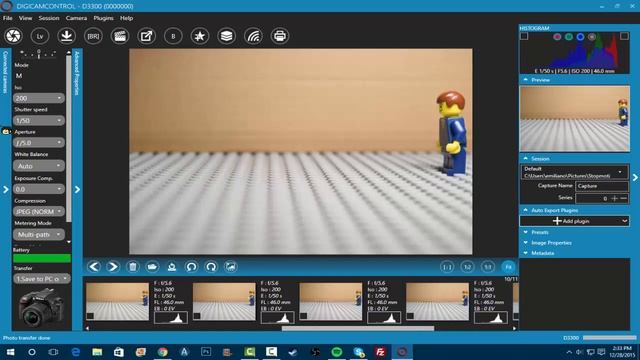Expand the Metadata section
Image resolution: width=640 pixels, height=360 pixels.
(x=542, y=253)
